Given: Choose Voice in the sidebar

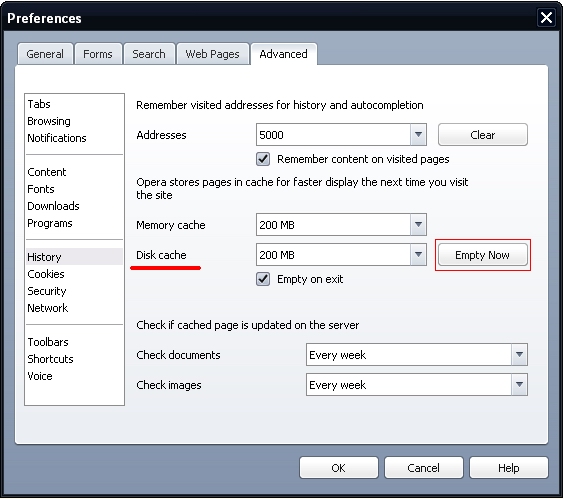Looking at the screenshot, I should pos(40,376).
